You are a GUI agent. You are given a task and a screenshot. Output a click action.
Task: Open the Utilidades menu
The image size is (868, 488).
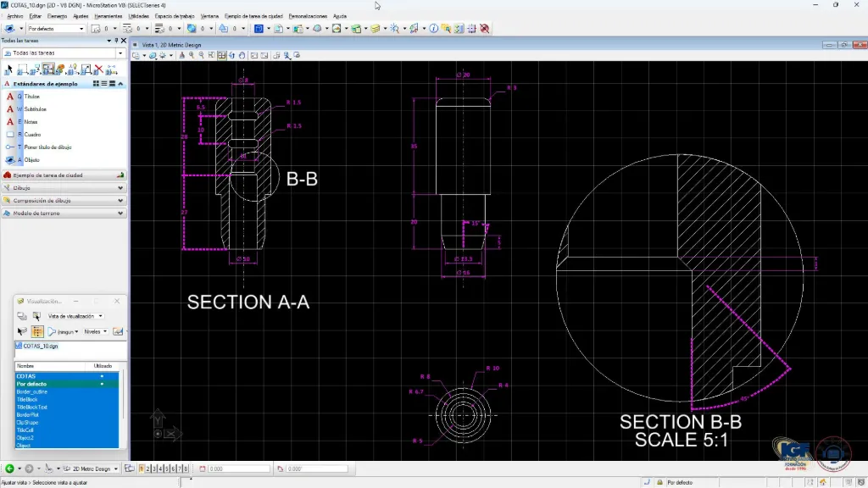[x=138, y=16]
